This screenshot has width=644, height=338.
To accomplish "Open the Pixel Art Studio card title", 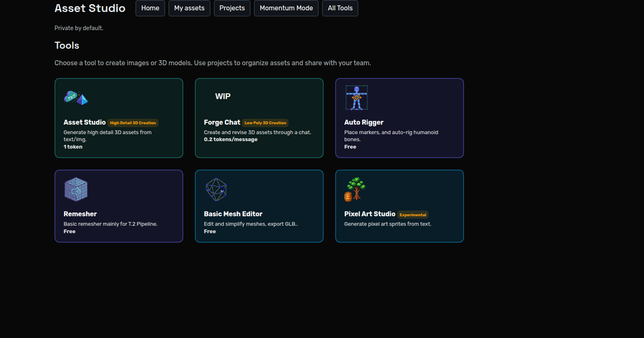I will pyautogui.click(x=370, y=214).
